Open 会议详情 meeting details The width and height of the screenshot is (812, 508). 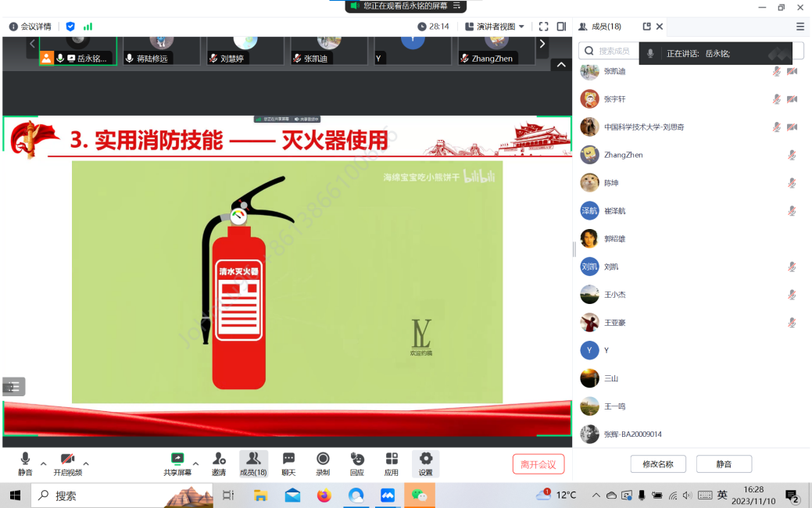(30, 27)
